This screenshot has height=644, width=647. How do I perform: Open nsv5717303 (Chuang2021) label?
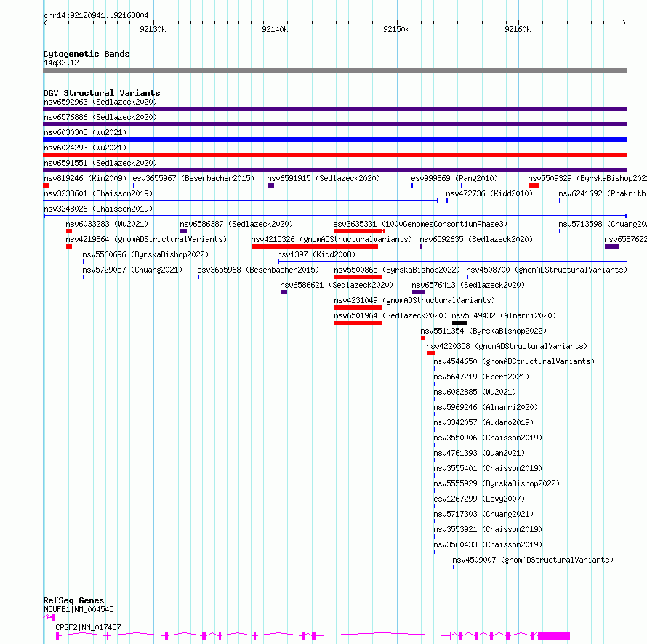tap(483, 514)
